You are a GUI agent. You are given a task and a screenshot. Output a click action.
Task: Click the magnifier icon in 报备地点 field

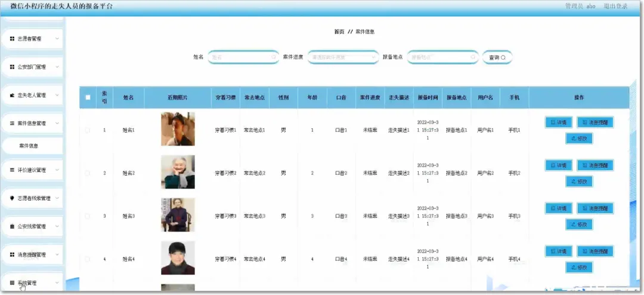tap(473, 57)
